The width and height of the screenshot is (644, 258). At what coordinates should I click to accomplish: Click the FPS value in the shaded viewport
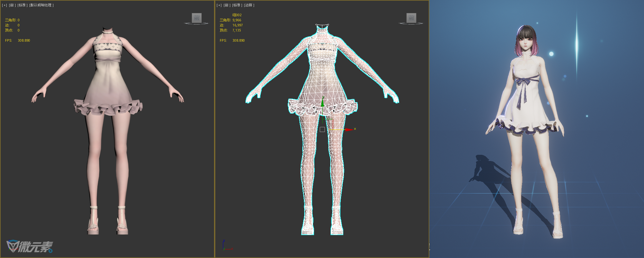(x=24, y=40)
